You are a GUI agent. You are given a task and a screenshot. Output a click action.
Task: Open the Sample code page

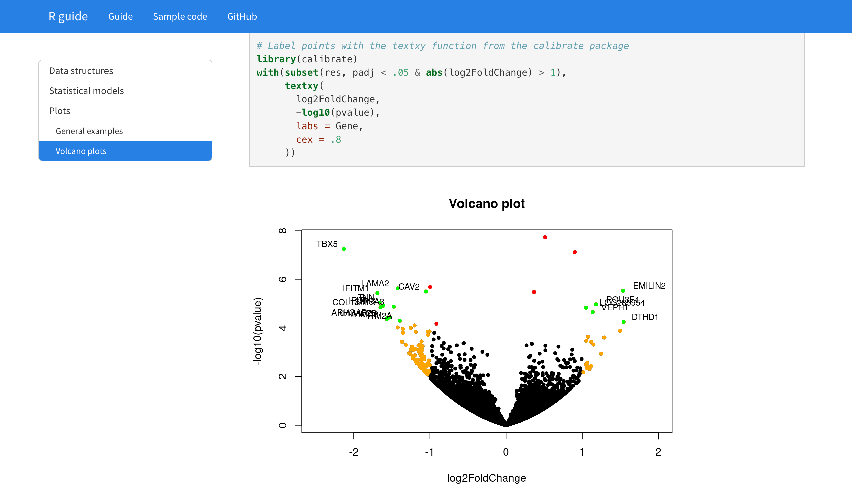click(x=180, y=16)
